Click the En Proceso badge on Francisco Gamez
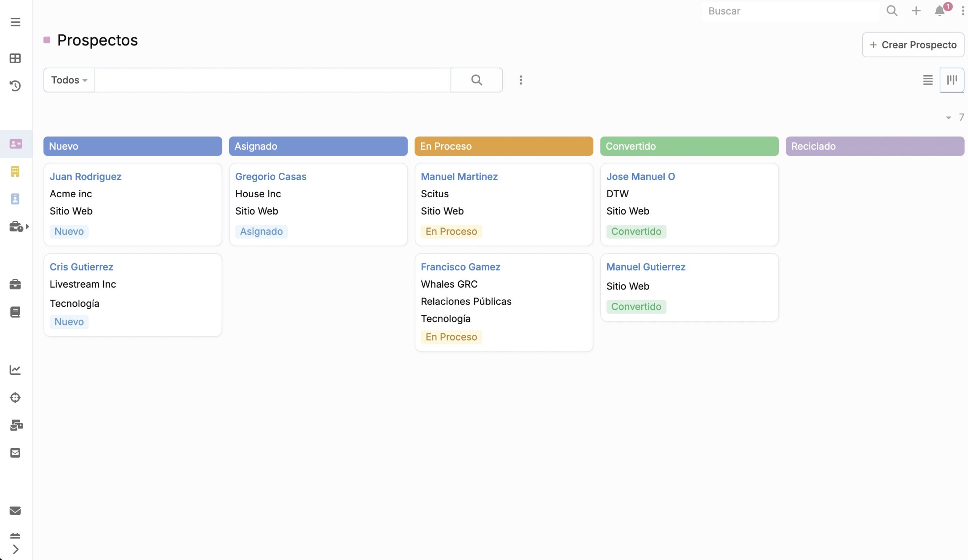 tap(451, 337)
